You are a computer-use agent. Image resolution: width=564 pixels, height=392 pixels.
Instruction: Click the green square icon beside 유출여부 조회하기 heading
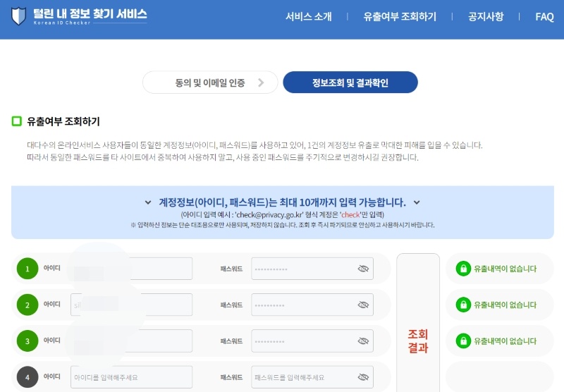click(16, 121)
